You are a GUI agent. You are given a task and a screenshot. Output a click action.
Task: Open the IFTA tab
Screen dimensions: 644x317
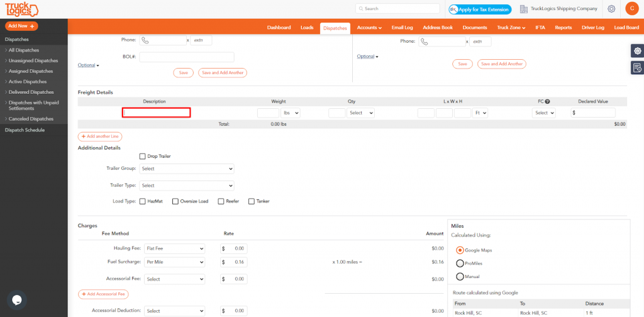coord(540,28)
